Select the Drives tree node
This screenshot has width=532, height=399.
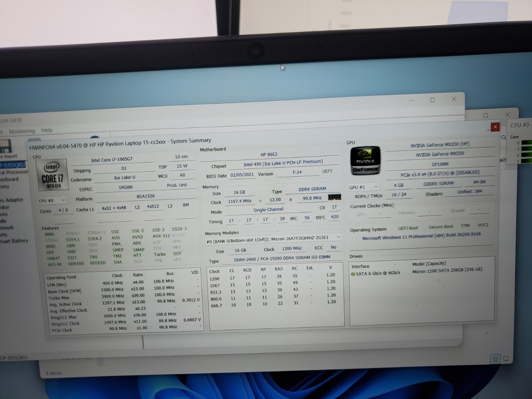click(4, 214)
